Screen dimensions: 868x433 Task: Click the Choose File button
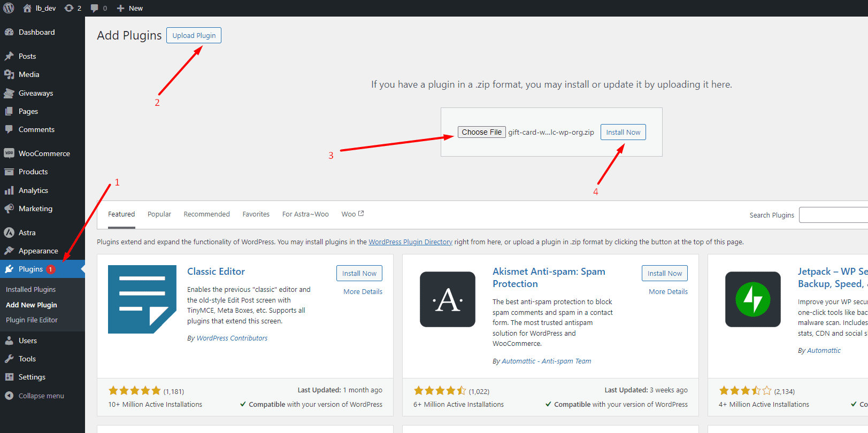pos(482,132)
